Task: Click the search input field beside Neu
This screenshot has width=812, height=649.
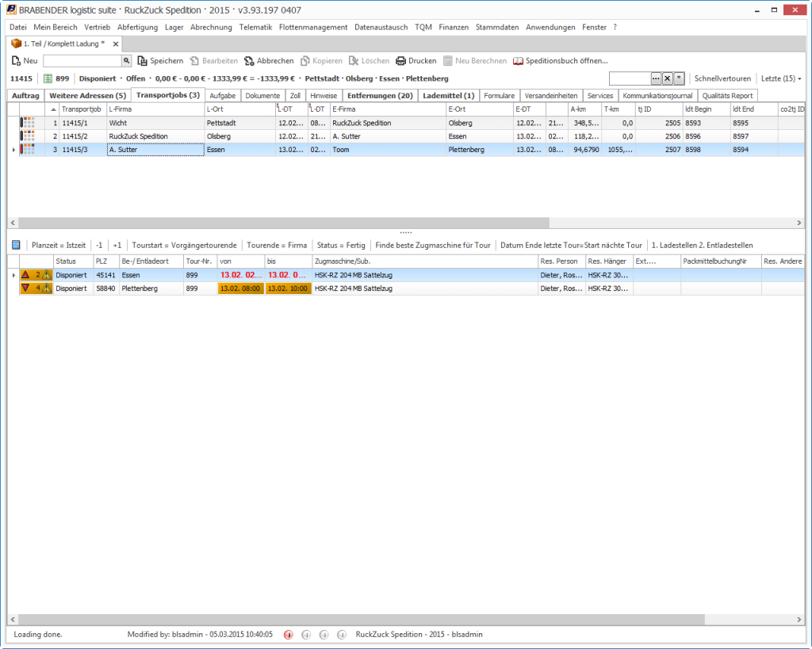Action: coord(82,61)
